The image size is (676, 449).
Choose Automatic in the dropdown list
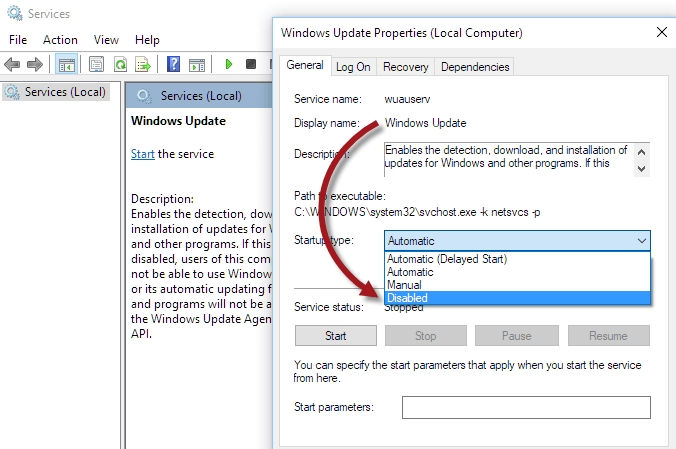pos(517,272)
